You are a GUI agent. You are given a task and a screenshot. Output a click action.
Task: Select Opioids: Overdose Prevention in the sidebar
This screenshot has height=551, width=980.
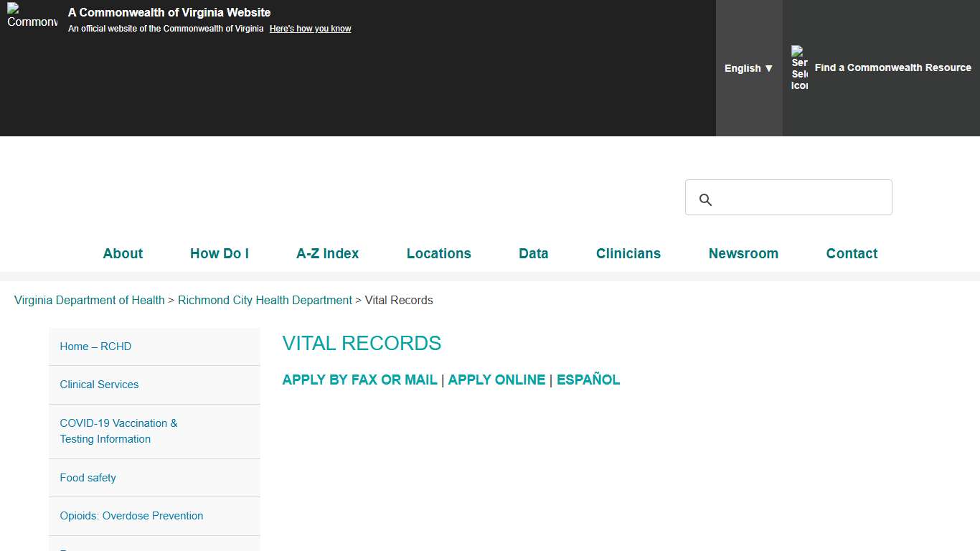(x=131, y=516)
